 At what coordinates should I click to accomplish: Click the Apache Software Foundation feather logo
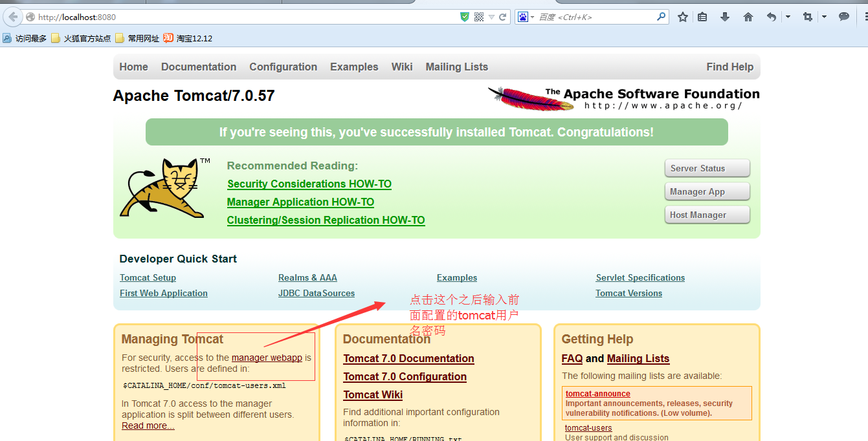coord(623,98)
